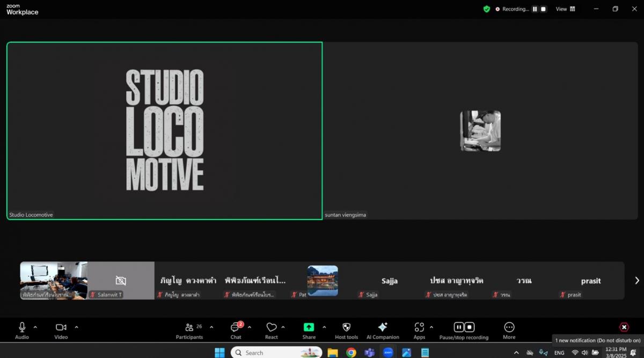Select the ภิญโญ ดวงตาดำ participant tile
Image resolution: width=644 pixels, height=358 pixels.
188,280
